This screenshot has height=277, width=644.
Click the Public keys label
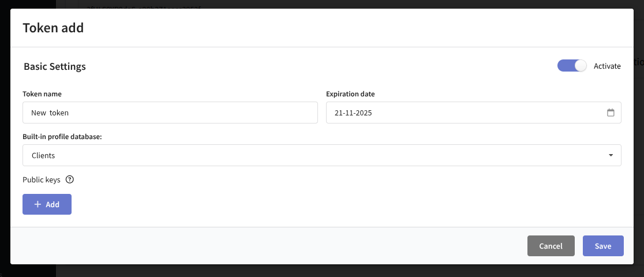click(42, 179)
